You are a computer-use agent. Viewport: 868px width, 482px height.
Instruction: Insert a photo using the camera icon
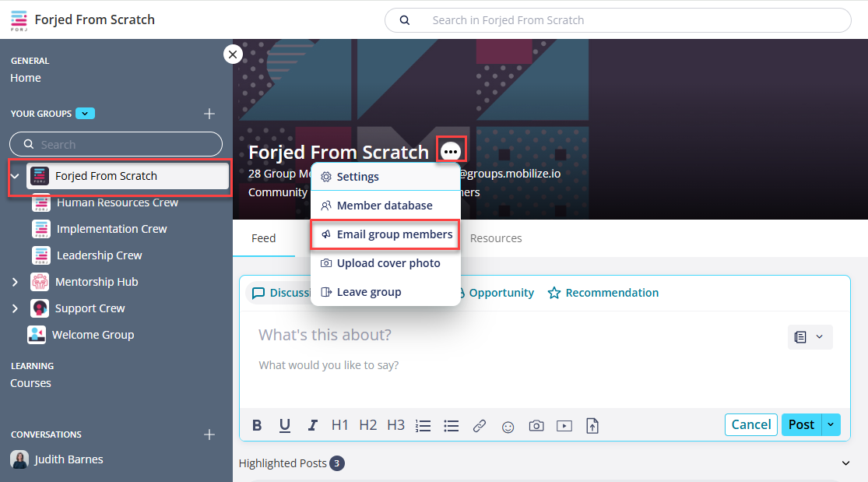coord(536,426)
